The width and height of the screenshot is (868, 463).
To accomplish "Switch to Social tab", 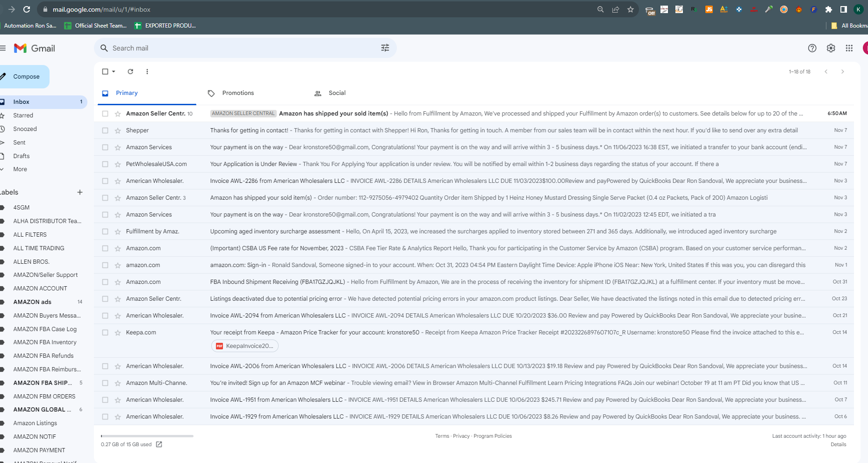I will pyautogui.click(x=337, y=93).
